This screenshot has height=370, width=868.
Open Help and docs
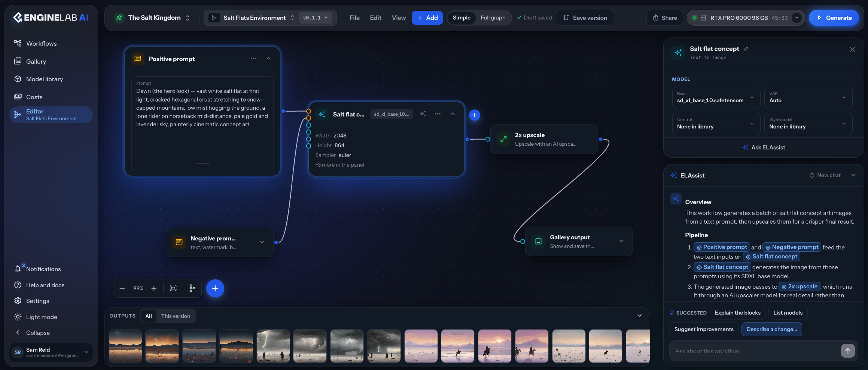pos(51,285)
